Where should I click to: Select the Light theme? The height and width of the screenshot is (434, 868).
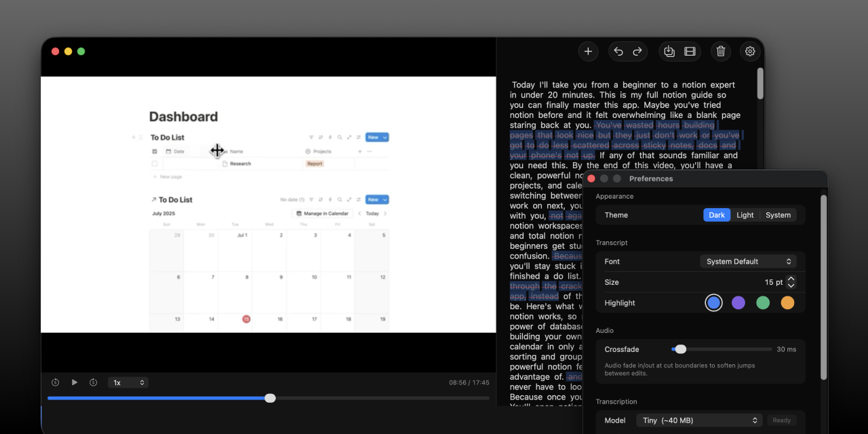click(x=745, y=215)
